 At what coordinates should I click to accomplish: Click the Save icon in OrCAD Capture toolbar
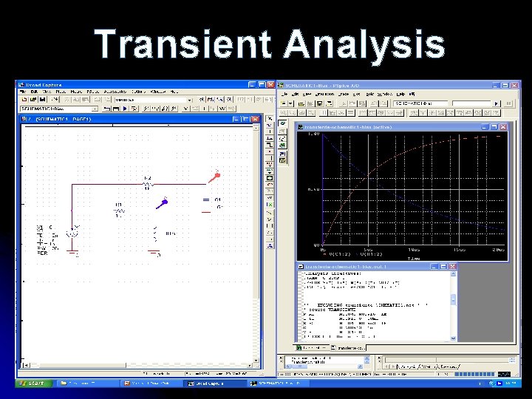click(42, 100)
